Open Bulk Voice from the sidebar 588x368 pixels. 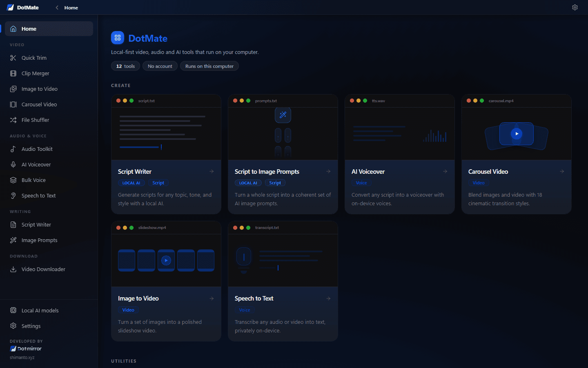point(49,180)
